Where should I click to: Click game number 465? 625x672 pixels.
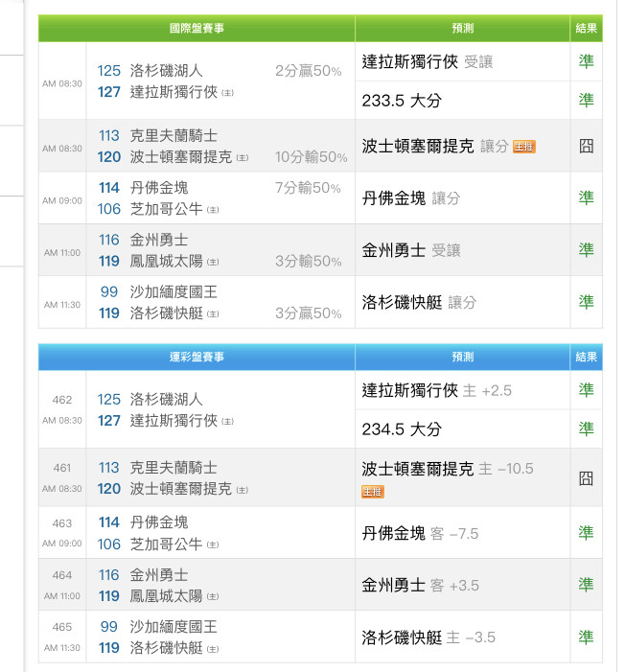(62, 627)
